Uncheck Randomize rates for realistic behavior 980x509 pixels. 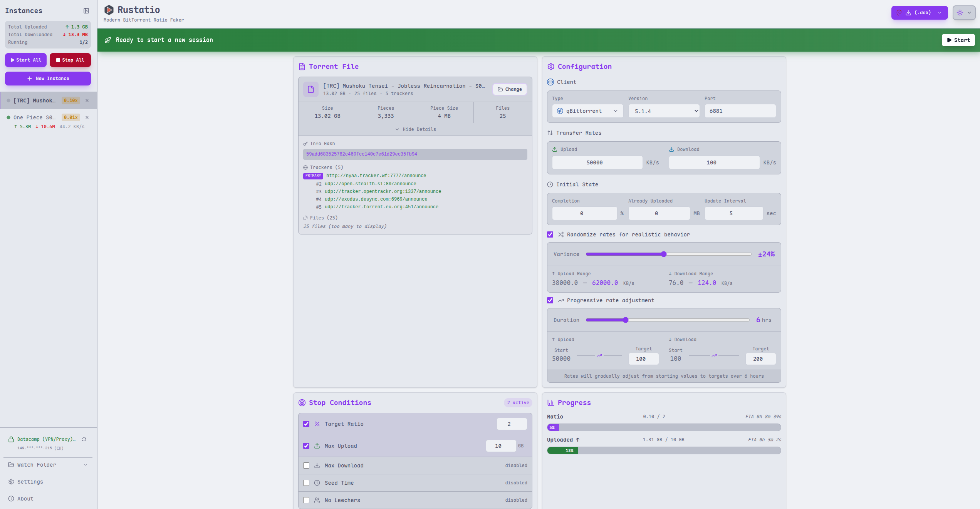[x=550, y=234]
